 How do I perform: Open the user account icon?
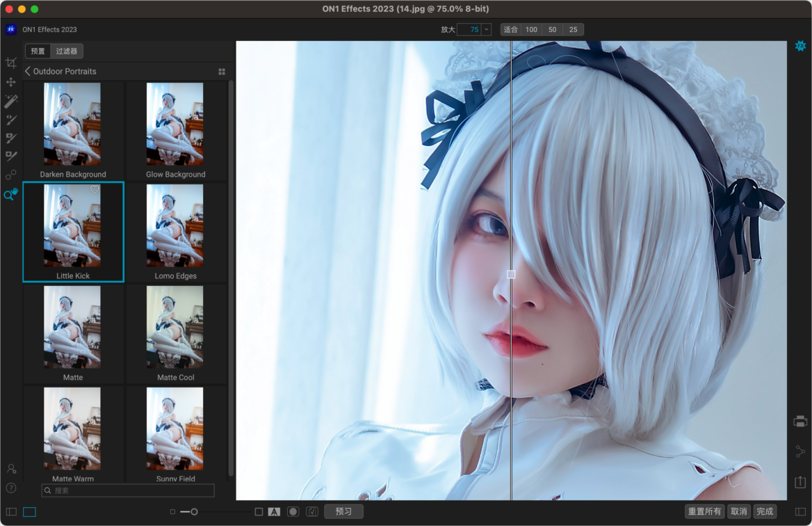pos(11,469)
